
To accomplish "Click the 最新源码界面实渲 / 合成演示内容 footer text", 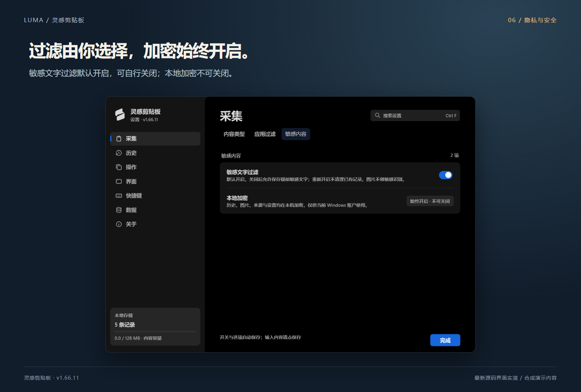I will [x=516, y=378].
